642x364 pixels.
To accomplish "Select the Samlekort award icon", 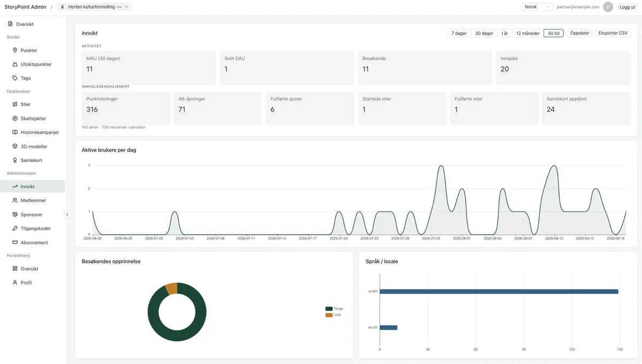I will pyautogui.click(x=15, y=160).
